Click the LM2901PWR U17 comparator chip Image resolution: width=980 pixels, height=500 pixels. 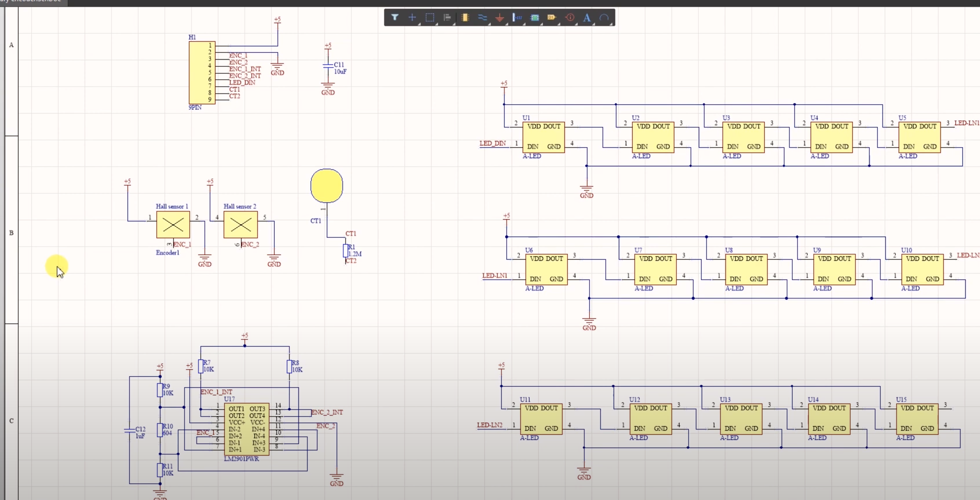(x=247, y=429)
